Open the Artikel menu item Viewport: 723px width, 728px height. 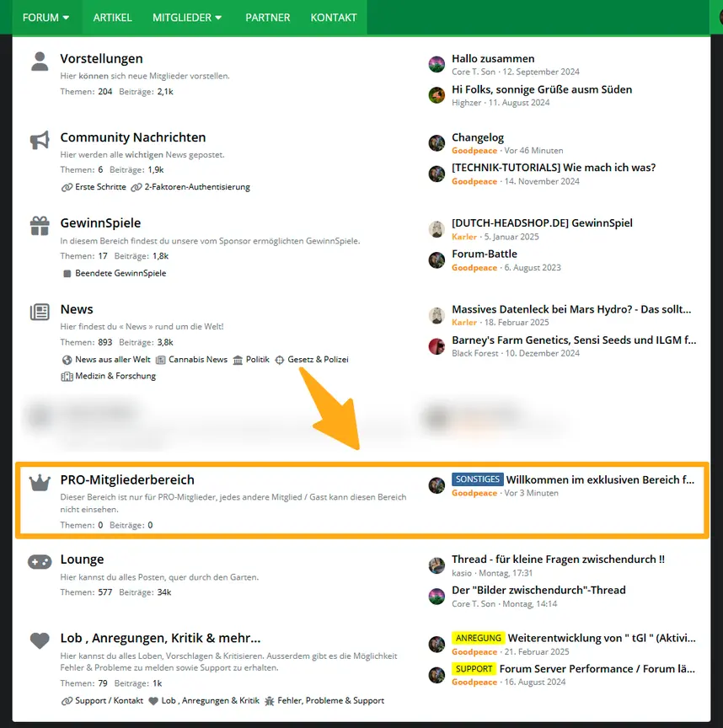[112, 17]
